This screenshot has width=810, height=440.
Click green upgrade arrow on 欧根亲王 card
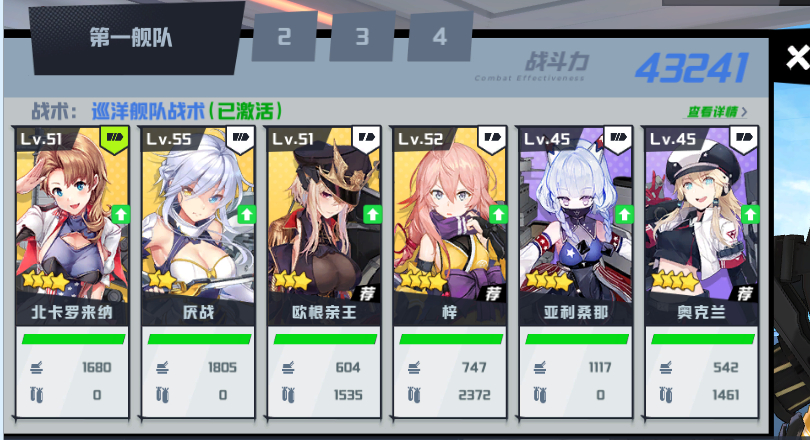(372, 214)
